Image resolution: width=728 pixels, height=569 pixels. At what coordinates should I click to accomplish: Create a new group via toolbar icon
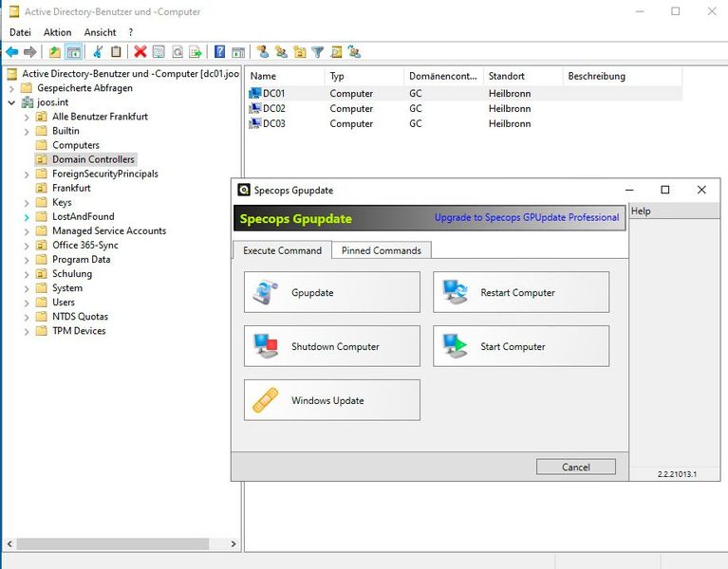(281, 52)
